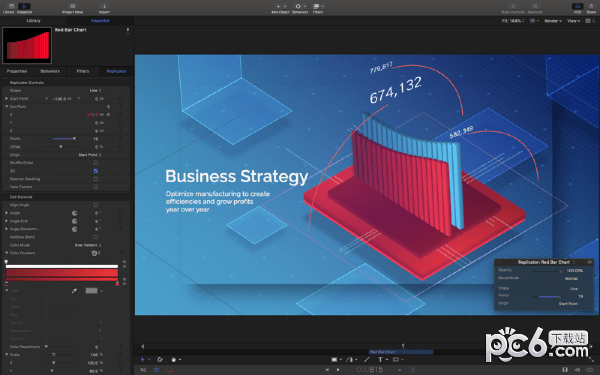Select the Text tool
Viewport: 600px width, 375px height.
click(380, 360)
